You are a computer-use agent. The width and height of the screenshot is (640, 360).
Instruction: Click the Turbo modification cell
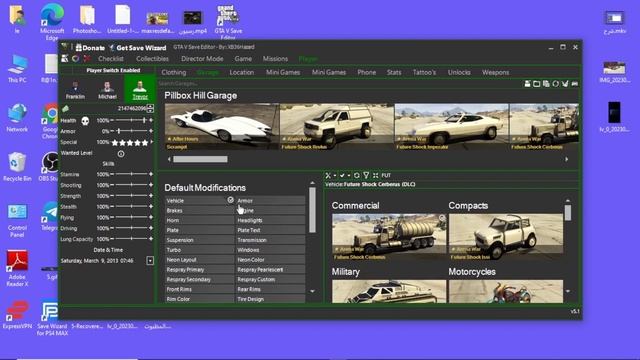[199, 250]
